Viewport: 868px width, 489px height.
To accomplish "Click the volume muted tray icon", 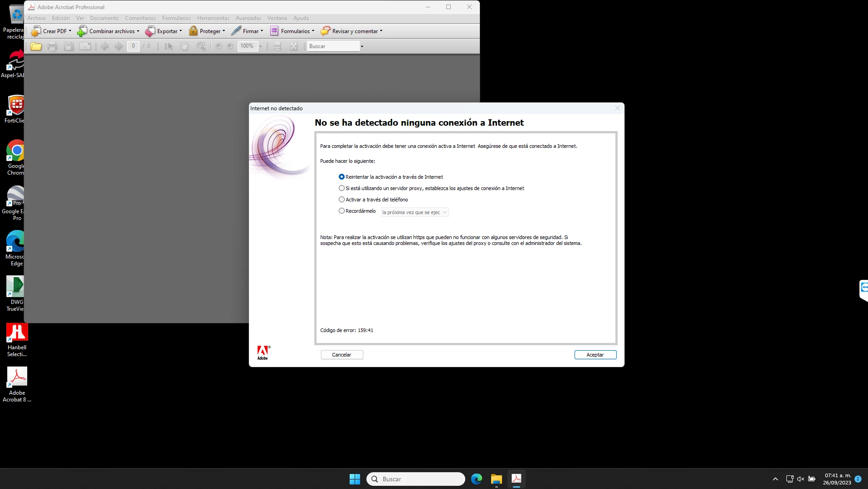I will coord(800,479).
